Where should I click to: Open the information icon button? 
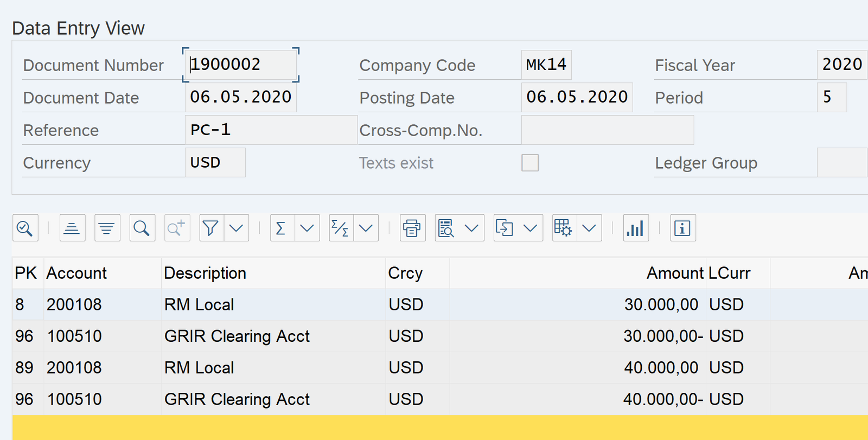tap(682, 228)
